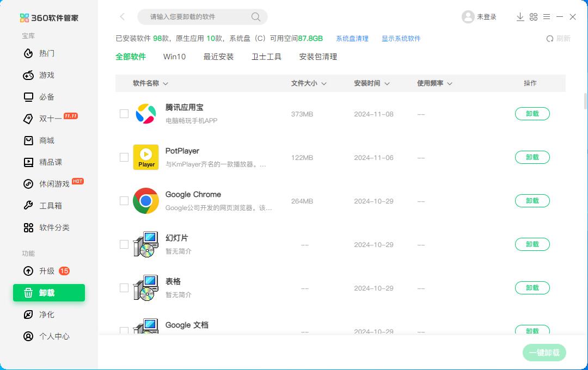588x370 pixels.
Task: Open 软件分类 software categories
Action: [46, 227]
